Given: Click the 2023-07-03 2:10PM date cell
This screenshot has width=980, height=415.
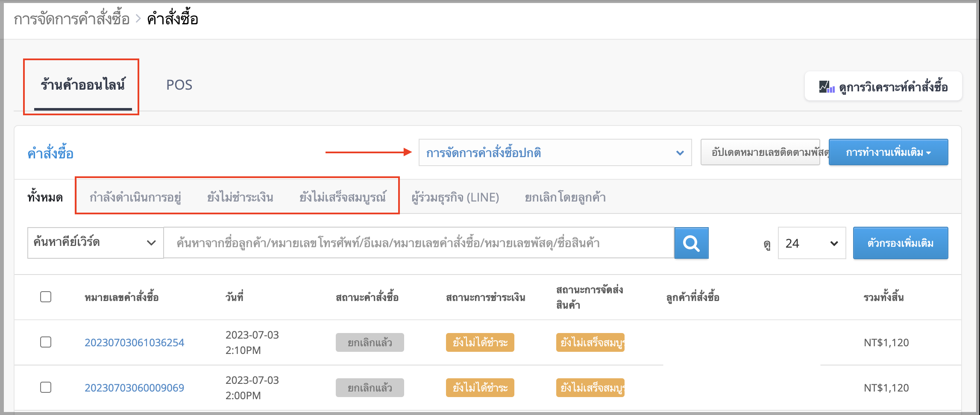Looking at the screenshot, I should pyautogui.click(x=252, y=342).
